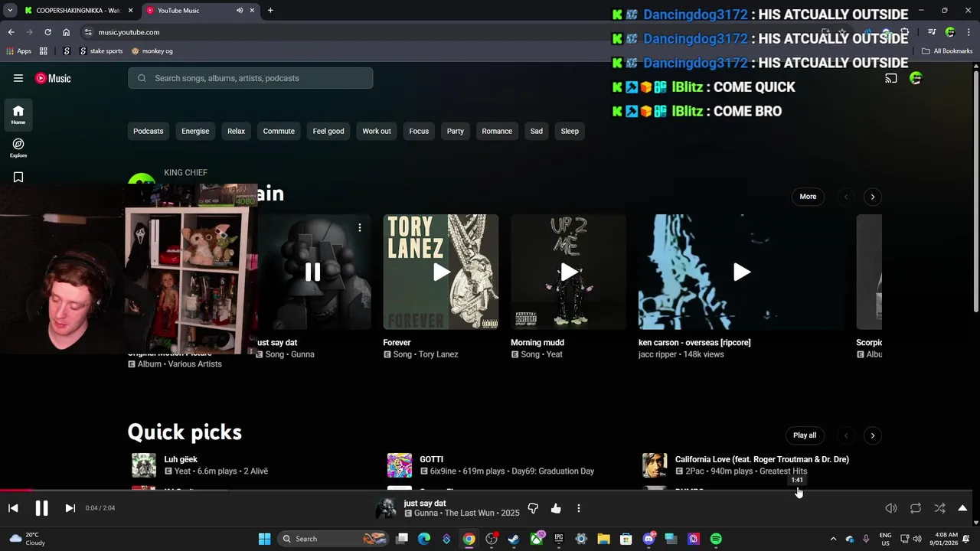Click Play all for Quick picks

click(805, 435)
